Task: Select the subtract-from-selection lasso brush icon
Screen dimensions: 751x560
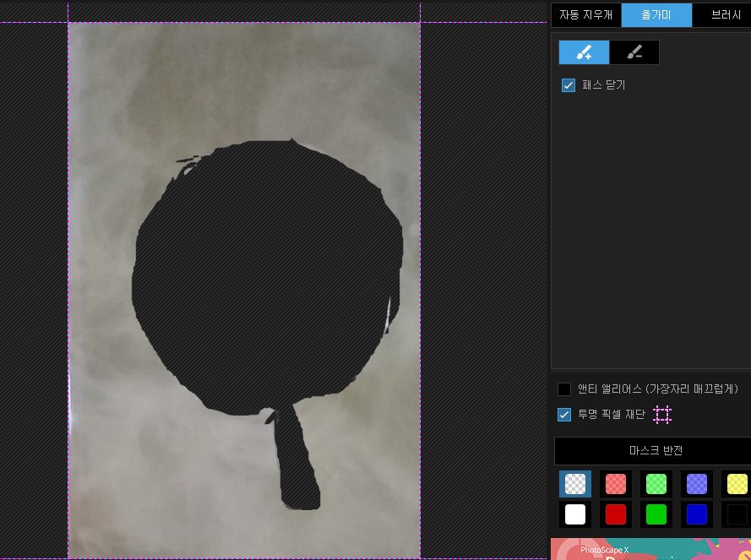Action: [x=634, y=52]
